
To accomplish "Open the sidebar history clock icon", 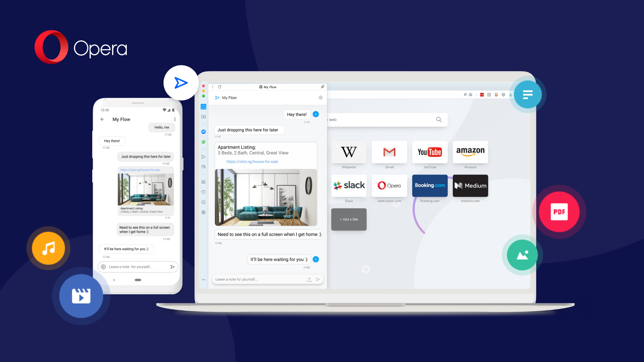I will pos(203,202).
